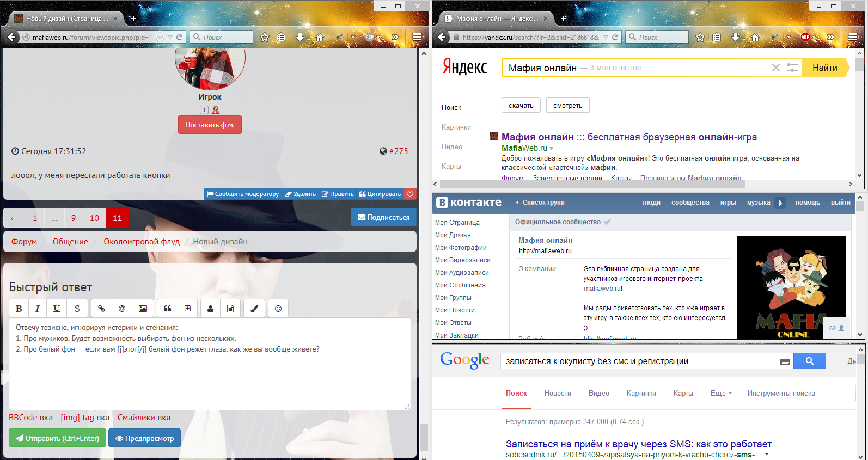This screenshot has width=868, height=460.
Task: Click the blue "Подписаться" button
Action: 383,217
